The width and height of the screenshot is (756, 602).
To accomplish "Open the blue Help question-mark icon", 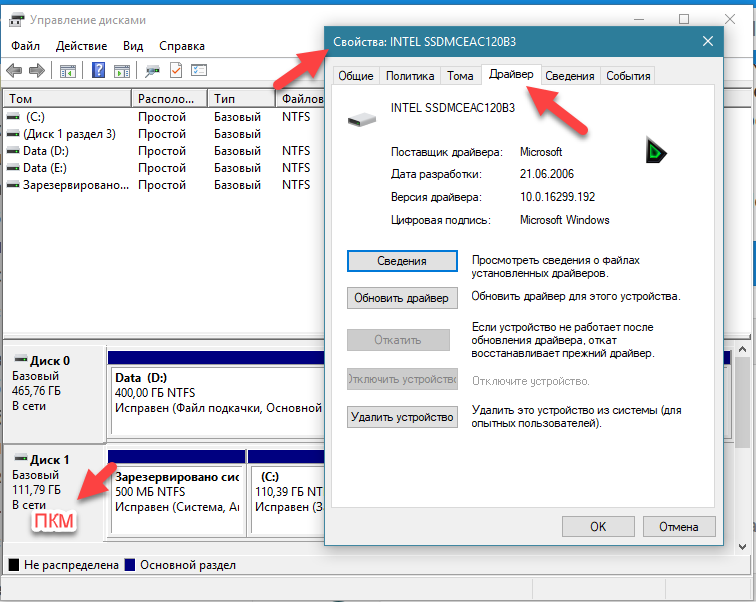I will (x=98, y=70).
